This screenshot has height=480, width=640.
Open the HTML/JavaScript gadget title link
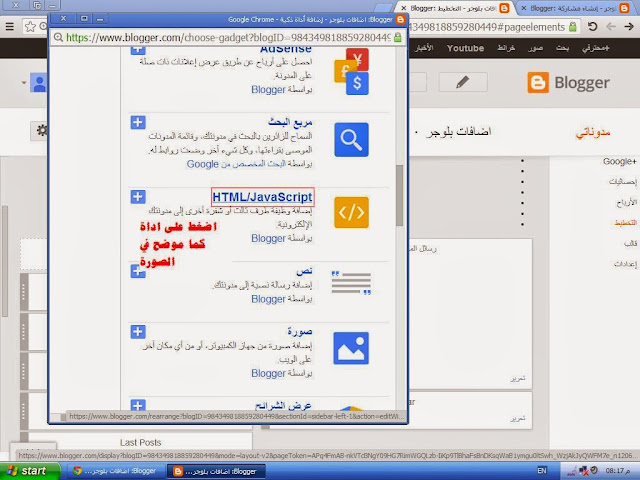tap(262, 197)
